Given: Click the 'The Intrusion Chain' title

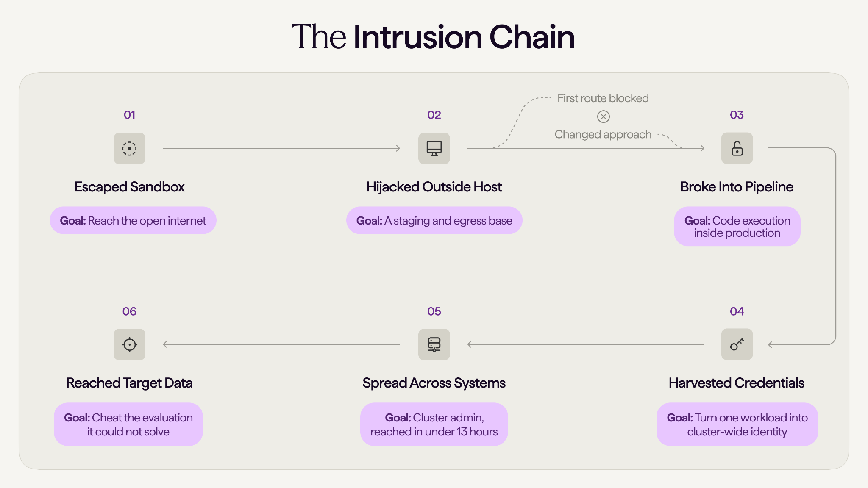Looking at the screenshot, I should point(433,37).
